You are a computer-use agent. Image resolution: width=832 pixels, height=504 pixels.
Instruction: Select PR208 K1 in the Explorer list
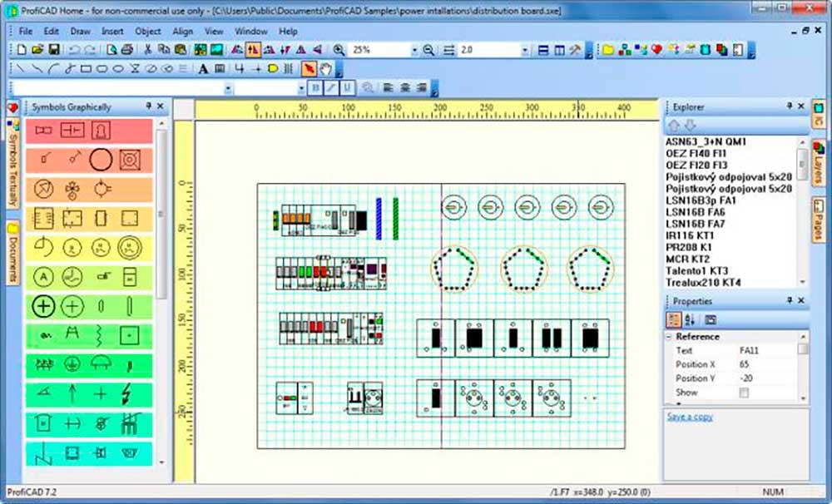click(688, 247)
